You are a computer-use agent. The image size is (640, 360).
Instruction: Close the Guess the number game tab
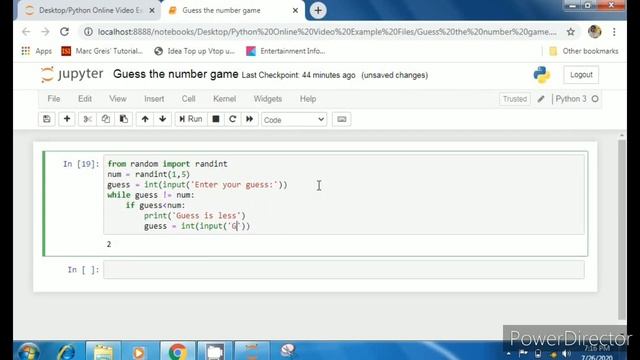(295, 11)
